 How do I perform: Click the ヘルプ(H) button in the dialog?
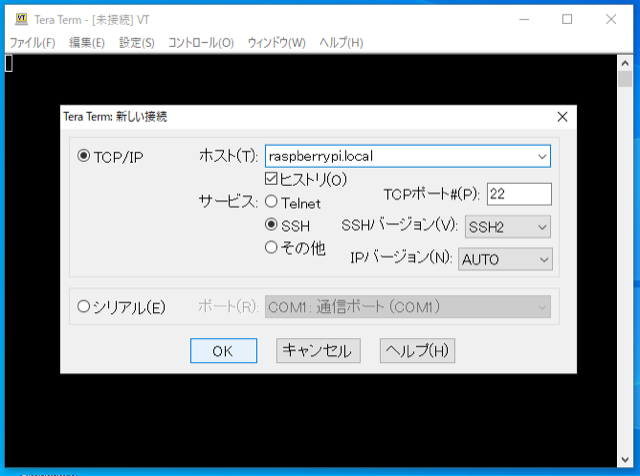click(417, 351)
